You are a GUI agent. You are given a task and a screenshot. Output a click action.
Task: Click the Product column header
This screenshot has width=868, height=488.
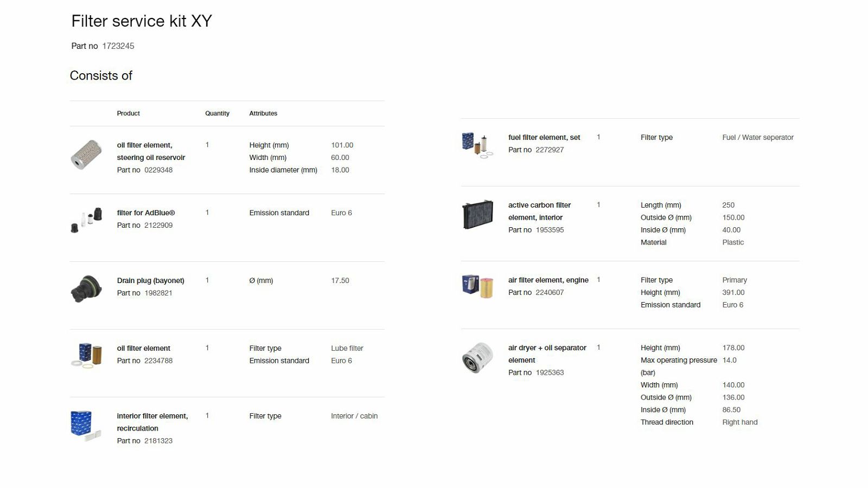click(129, 113)
